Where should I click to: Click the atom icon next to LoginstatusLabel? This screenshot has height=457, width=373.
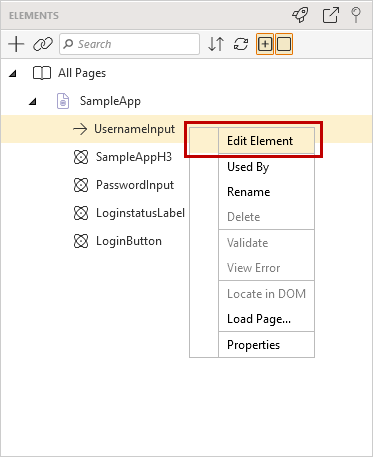[x=81, y=213]
